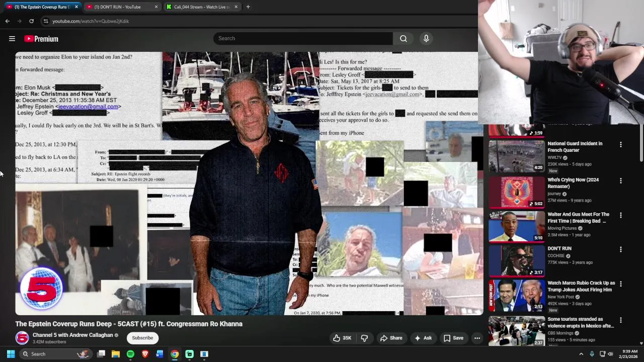This screenshot has width=644, height=362.
Task: Click 'National Guard Incident in French Quarter' title
Action: [575, 147]
